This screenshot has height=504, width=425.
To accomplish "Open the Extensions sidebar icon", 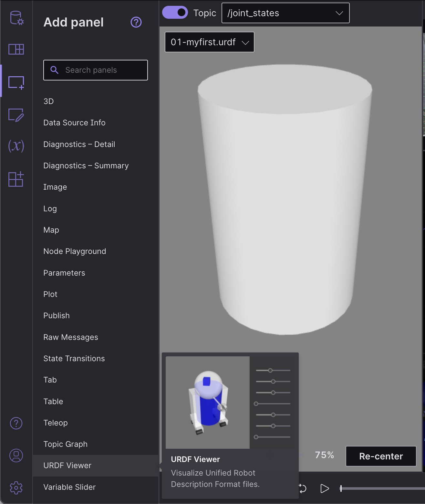I will [x=16, y=179].
